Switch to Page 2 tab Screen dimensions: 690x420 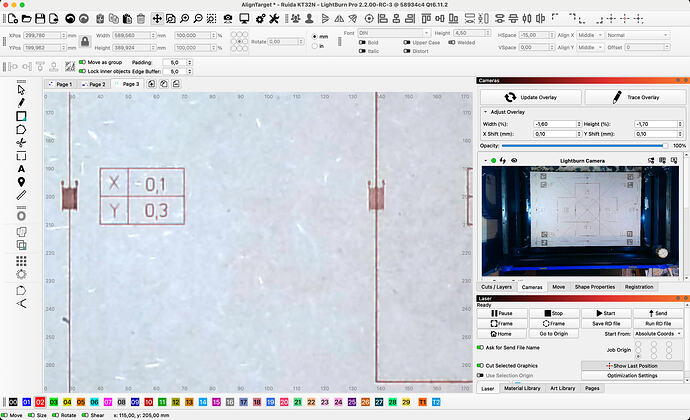(x=93, y=84)
